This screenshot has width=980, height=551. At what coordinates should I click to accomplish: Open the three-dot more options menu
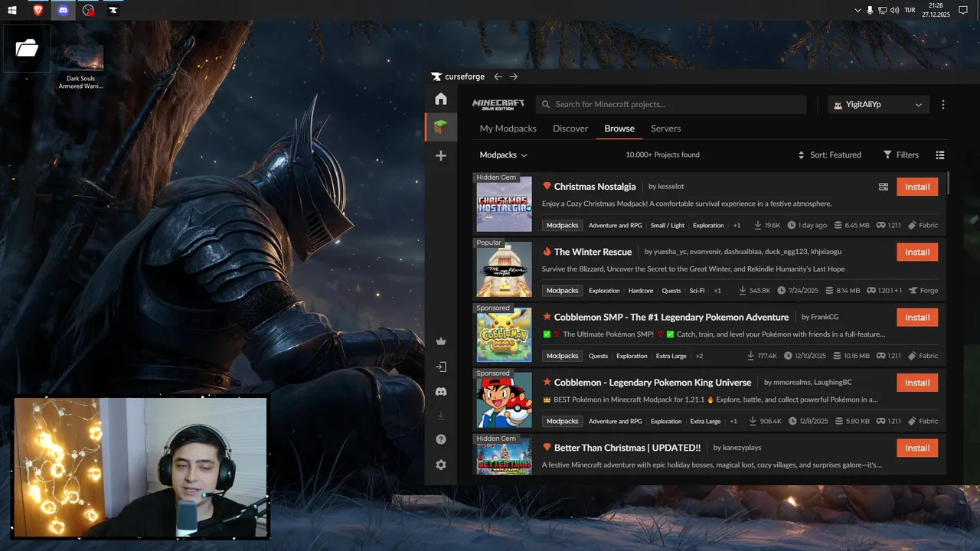[x=943, y=105]
